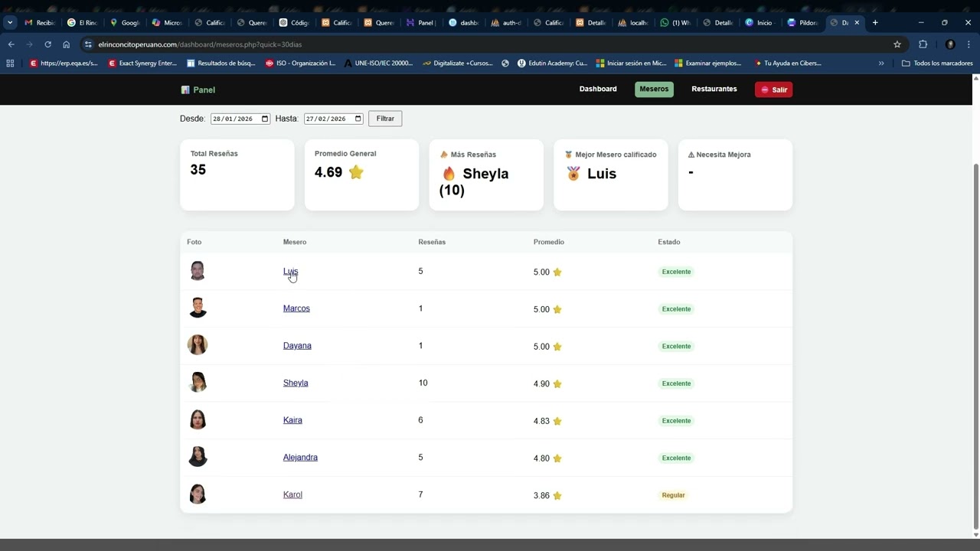This screenshot has width=980, height=551.
Task: Open Iniciar sesión en Mic... bookmark
Action: tap(631, 64)
